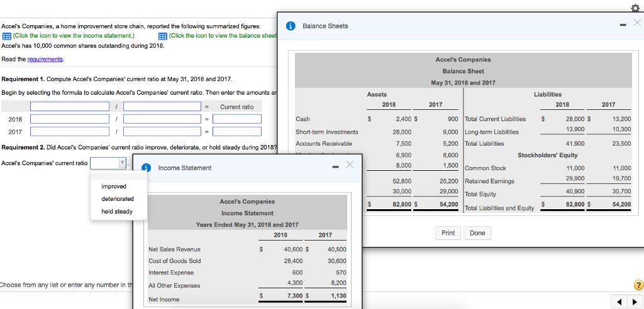
Task: Select 'held steady' from the dropdown list
Action: pyautogui.click(x=117, y=212)
